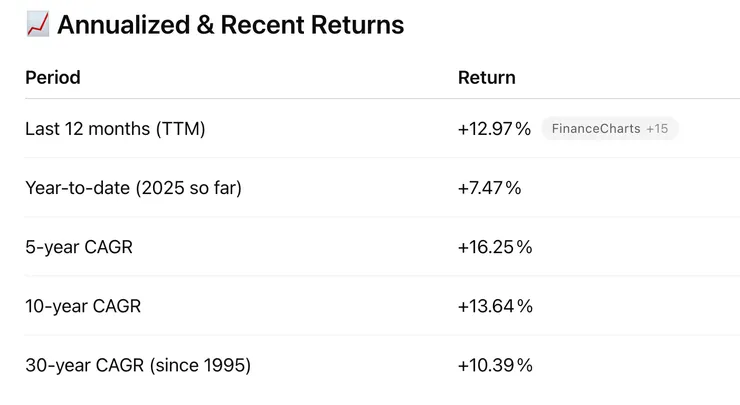Click the Annualized & Recent Returns heading

point(230,25)
